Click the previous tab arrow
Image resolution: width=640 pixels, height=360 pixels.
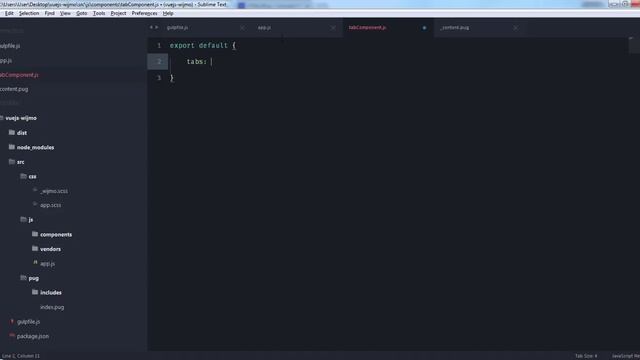tap(151, 27)
